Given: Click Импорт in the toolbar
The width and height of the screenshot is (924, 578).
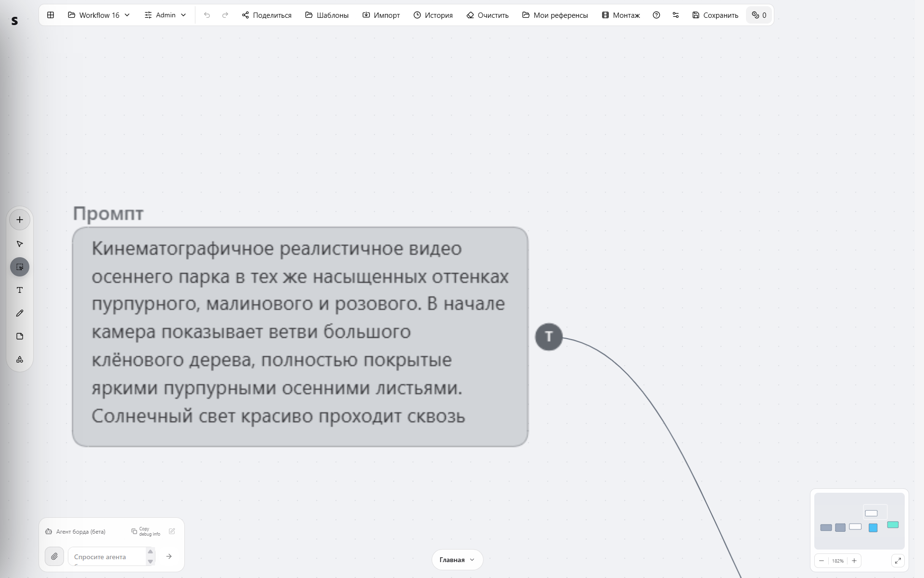Looking at the screenshot, I should point(381,15).
